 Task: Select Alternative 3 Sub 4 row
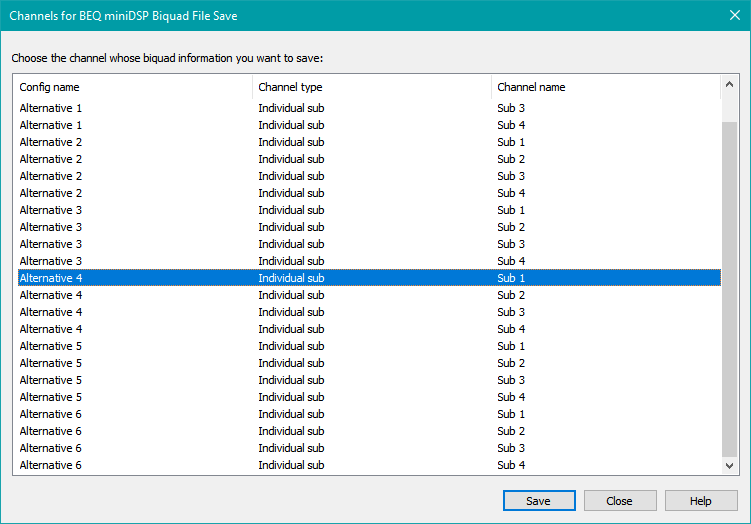coord(369,261)
